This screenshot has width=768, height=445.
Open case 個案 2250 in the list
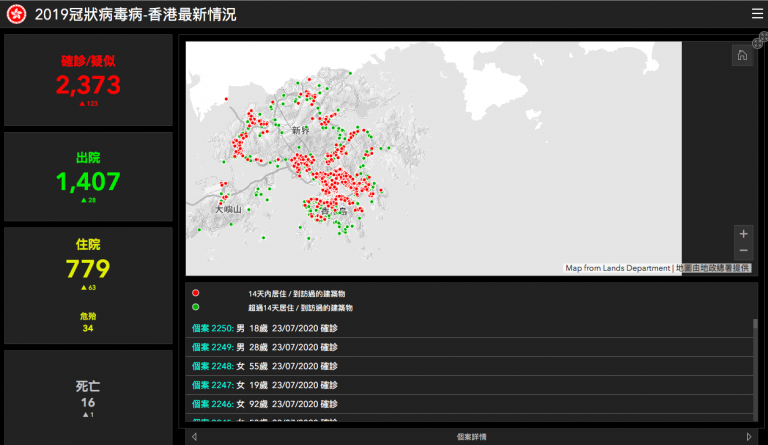[x=212, y=328]
